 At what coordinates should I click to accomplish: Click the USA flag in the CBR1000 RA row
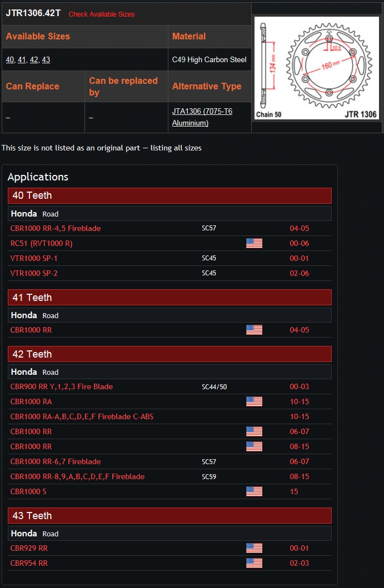254,401
